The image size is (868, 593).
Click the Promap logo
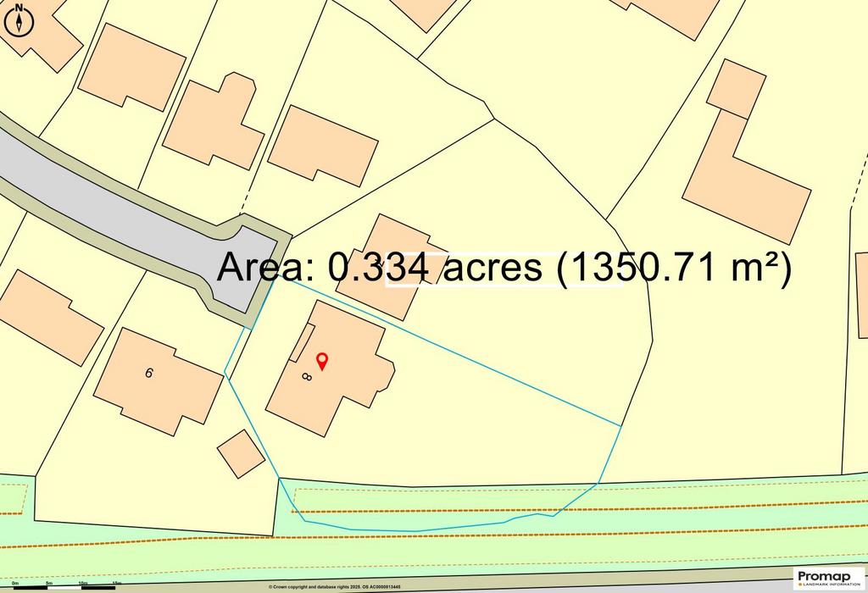(x=829, y=578)
